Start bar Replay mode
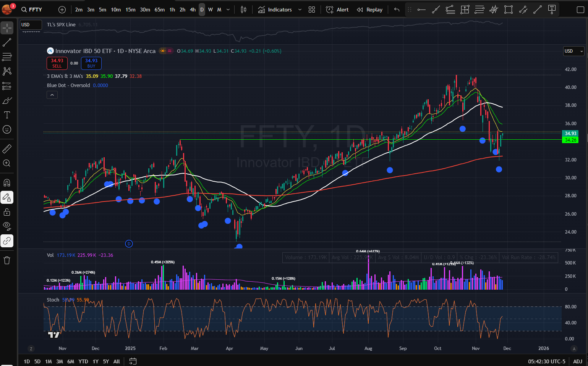The image size is (588, 366). coord(369,10)
